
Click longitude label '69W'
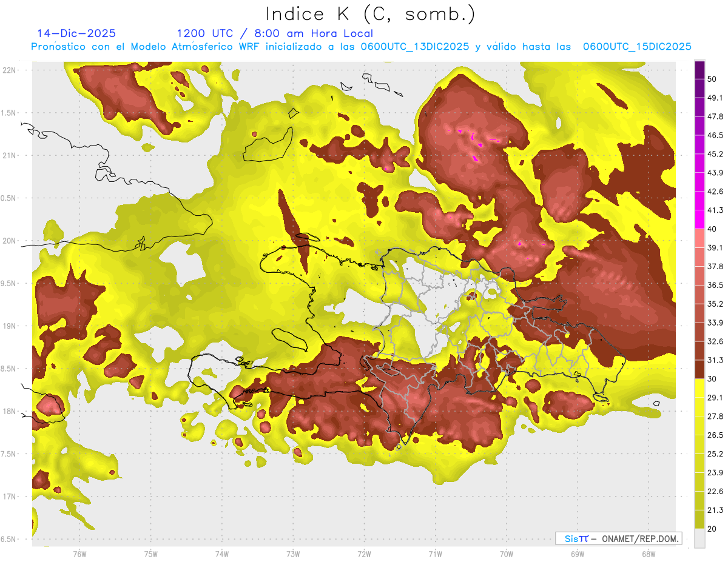coord(577,554)
